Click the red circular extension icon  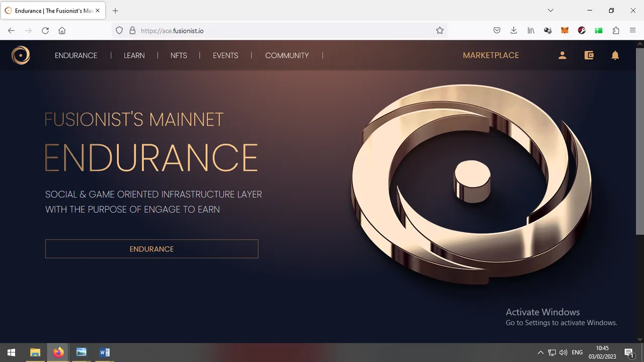[582, 31]
